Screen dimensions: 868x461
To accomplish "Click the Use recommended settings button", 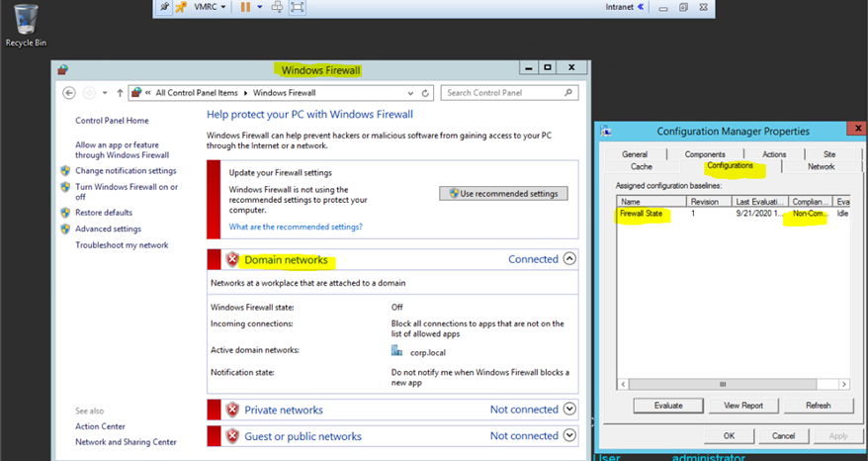I will pyautogui.click(x=503, y=193).
